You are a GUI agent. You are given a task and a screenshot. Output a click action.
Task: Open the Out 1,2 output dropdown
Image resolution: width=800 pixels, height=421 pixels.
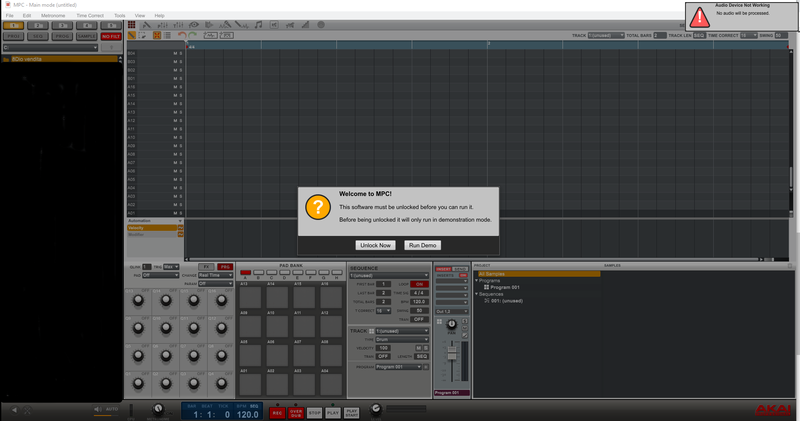click(452, 311)
